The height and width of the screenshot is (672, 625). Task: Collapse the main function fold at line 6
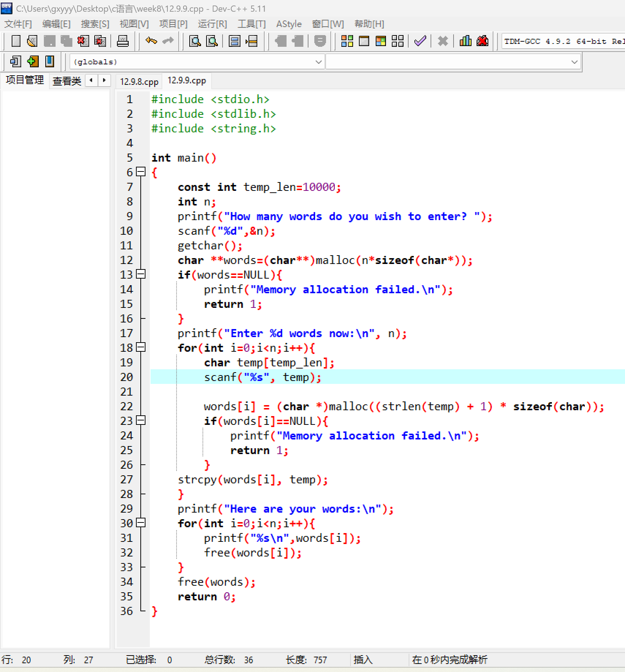coord(141,172)
